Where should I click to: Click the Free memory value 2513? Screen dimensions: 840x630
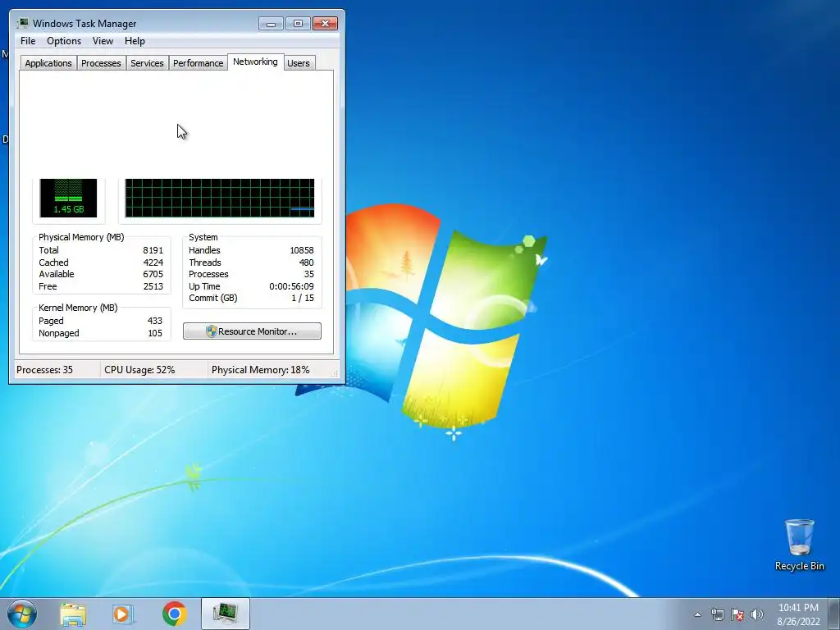153,286
